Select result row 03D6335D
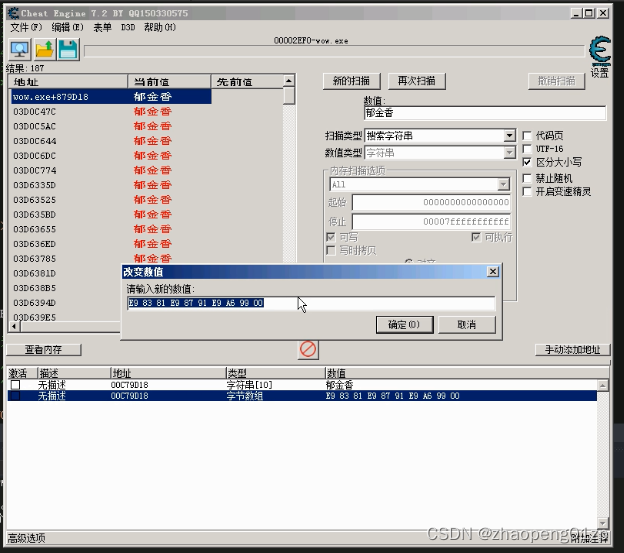This screenshot has height=553, width=624. tap(111, 185)
